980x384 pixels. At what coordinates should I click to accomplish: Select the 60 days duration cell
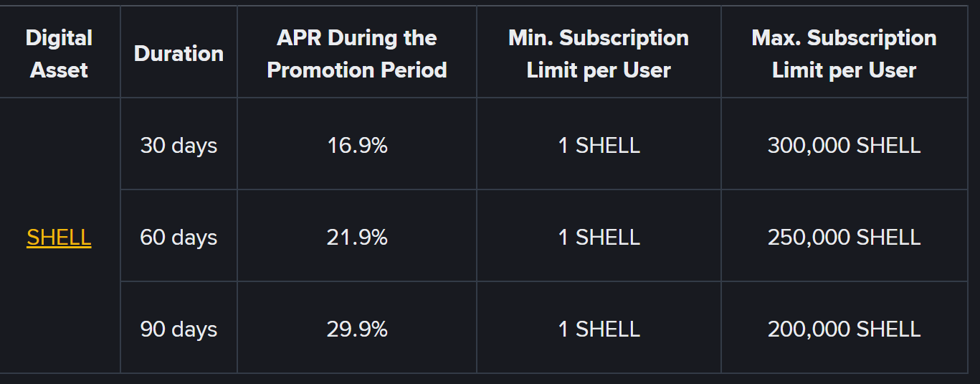coord(179,238)
